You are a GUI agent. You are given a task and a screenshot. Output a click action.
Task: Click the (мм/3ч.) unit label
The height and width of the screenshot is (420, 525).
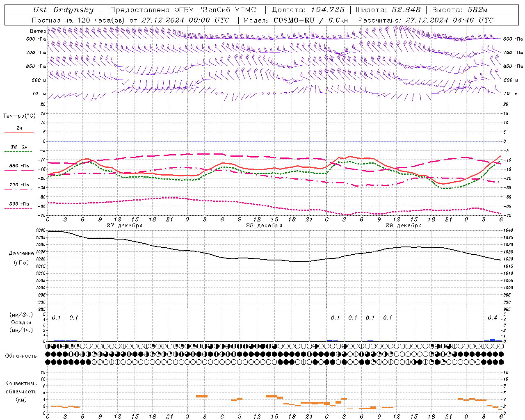click(21, 315)
